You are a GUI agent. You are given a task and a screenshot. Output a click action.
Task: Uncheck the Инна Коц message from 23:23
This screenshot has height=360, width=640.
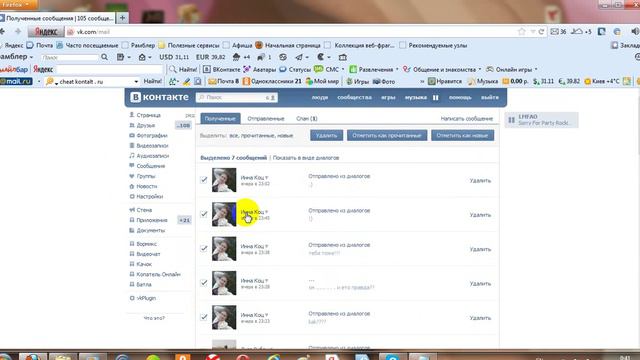click(204, 317)
